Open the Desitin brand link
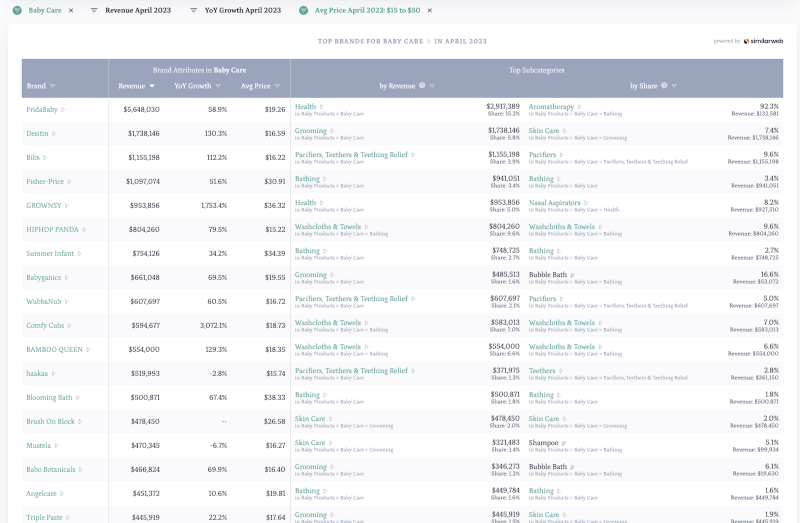This screenshot has width=800, height=523. (38, 133)
